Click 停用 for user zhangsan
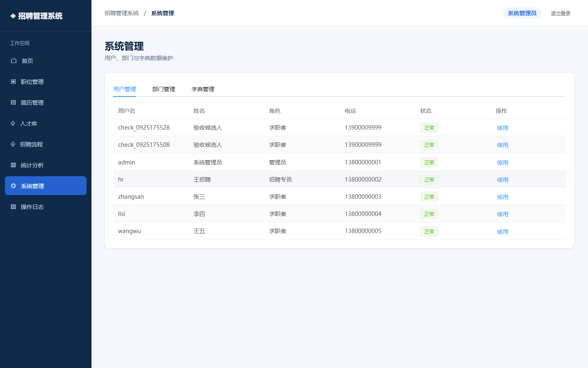Viewport: 588px width, 368px height. pos(503,197)
